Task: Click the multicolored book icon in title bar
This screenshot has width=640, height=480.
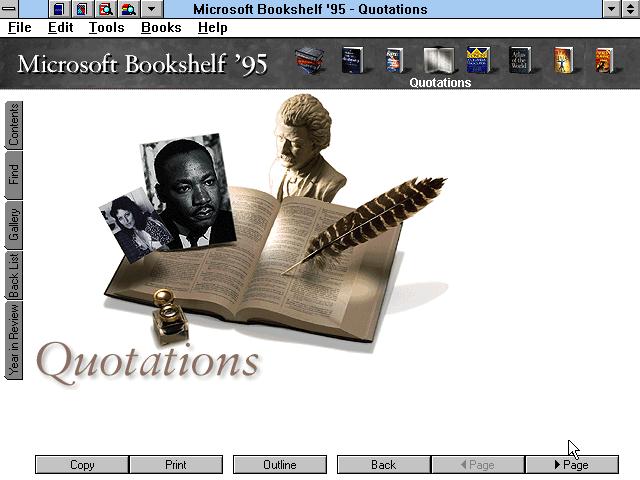Action: point(82,9)
